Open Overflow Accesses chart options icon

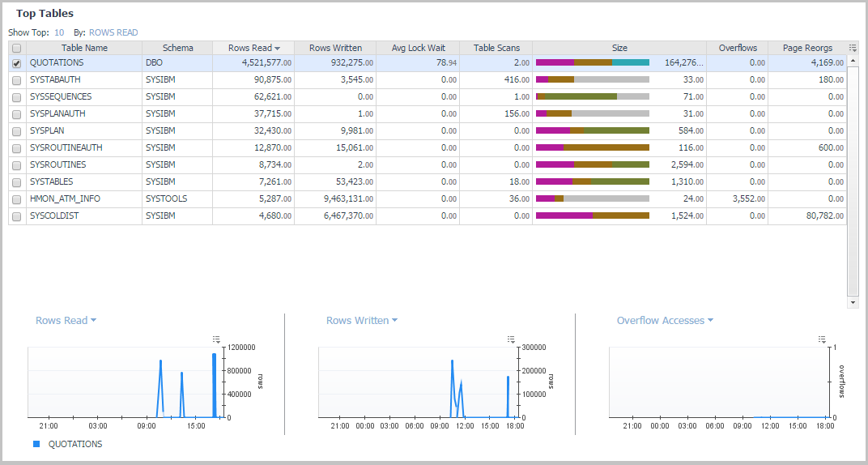pyautogui.click(x=822, y=339)
